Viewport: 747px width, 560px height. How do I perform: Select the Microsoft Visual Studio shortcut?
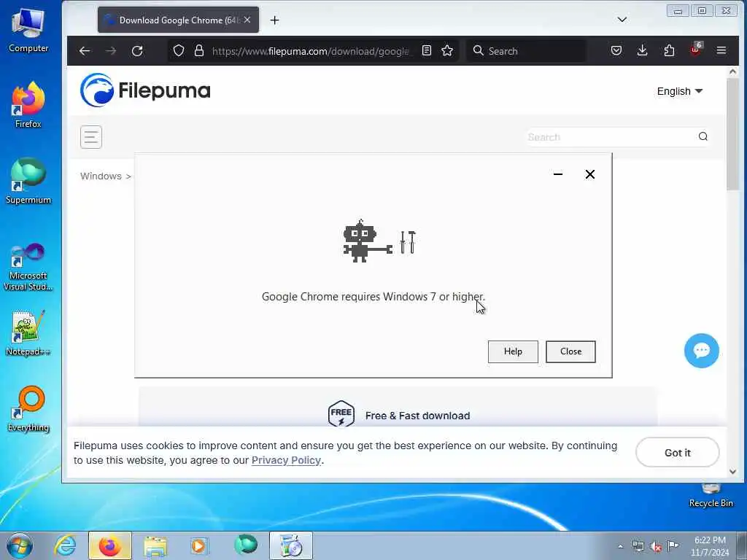pos(28,267)
